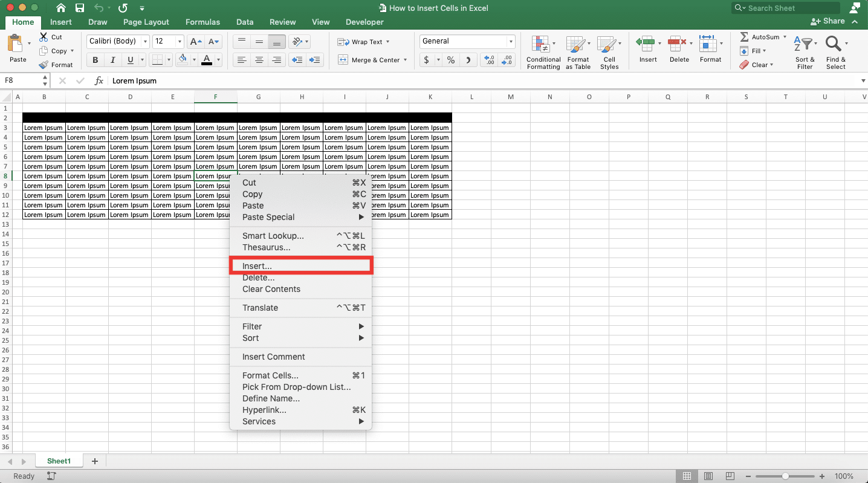The image size is (868, 483).
Task: Open the Developer ribbon tab
Action: coord(364,22)
